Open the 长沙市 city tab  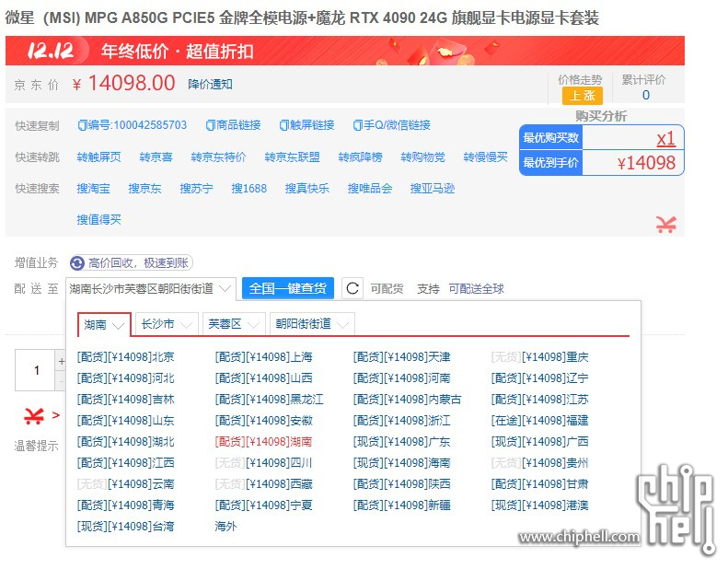[167, 324]
